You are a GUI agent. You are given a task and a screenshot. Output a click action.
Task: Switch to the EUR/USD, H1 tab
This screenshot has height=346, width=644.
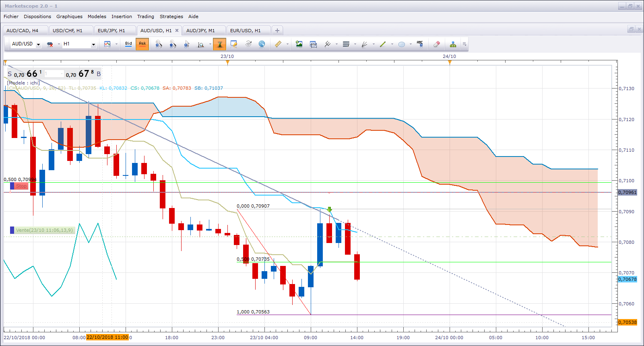click(248, 31)
